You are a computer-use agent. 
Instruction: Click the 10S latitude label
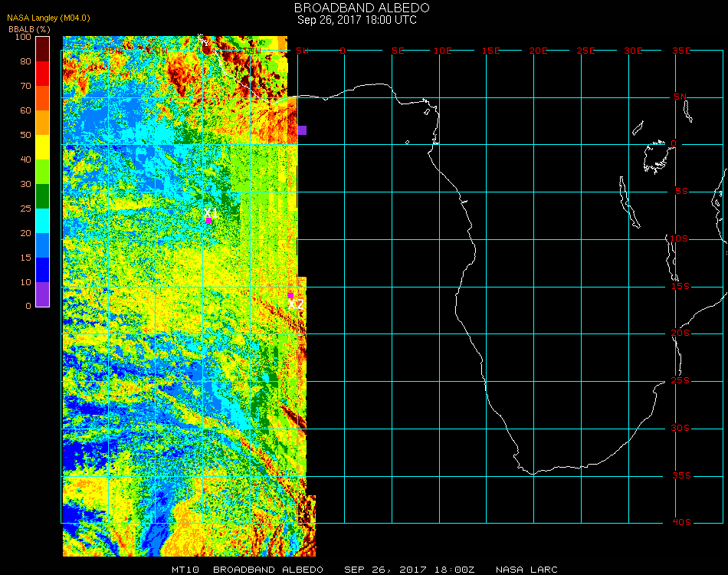tap(679, 238)
